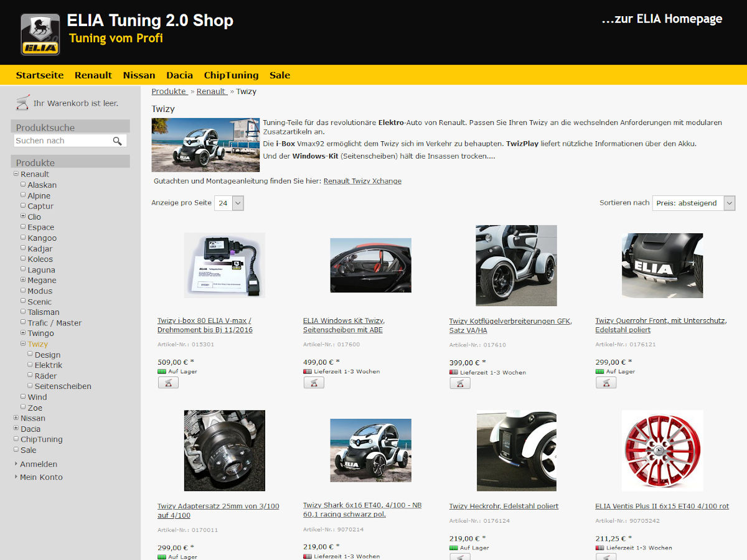Click the fender flares product thumbnail

point(517,266)
